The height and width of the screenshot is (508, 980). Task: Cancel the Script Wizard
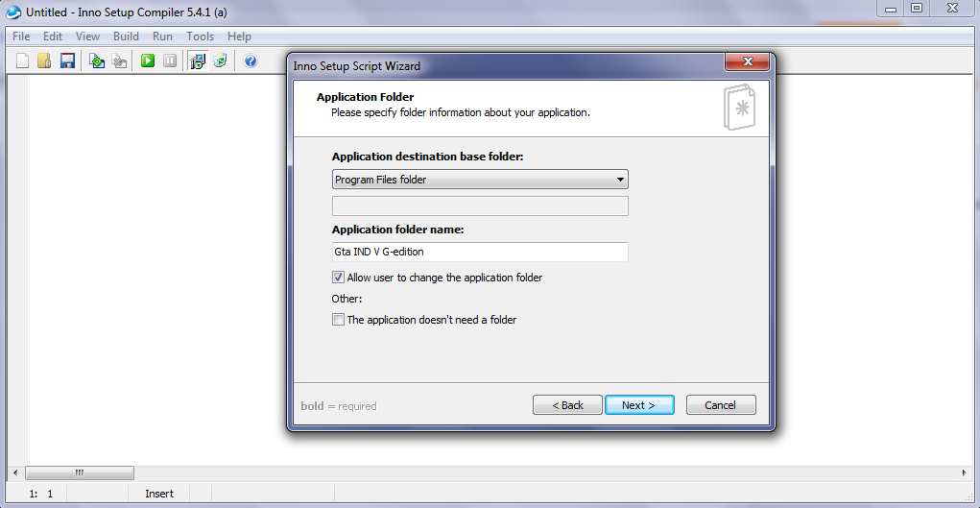pos(721,405)
